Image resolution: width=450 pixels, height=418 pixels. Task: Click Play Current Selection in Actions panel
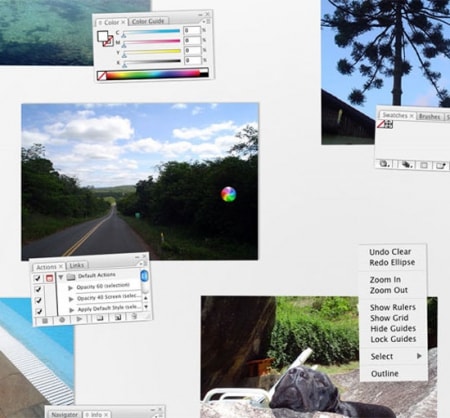[x=79, y=319]
